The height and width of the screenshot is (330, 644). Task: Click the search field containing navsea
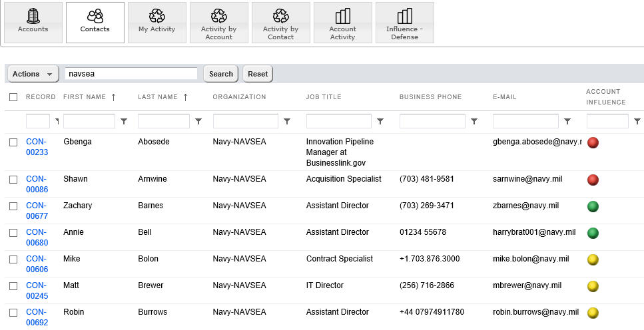(x=131, y=74)
